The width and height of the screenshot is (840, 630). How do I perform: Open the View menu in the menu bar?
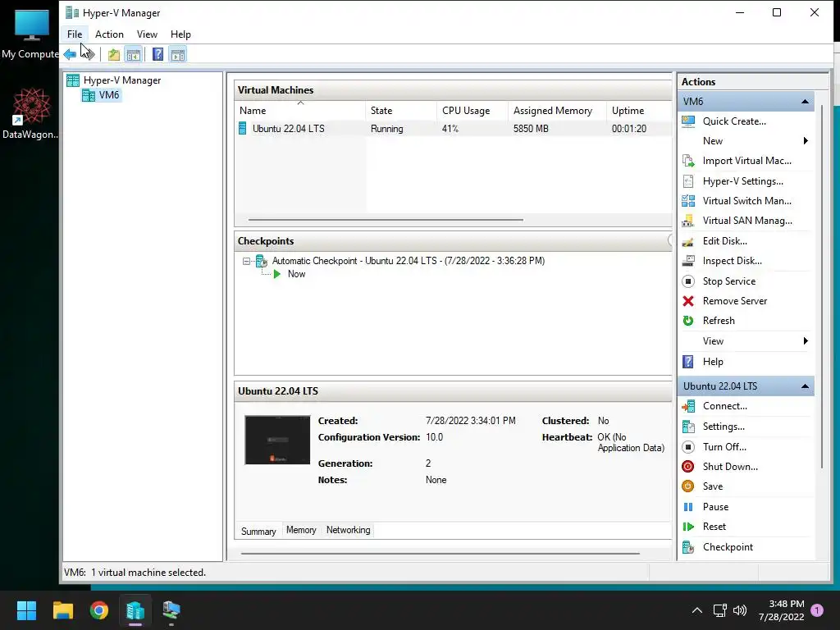147,34
